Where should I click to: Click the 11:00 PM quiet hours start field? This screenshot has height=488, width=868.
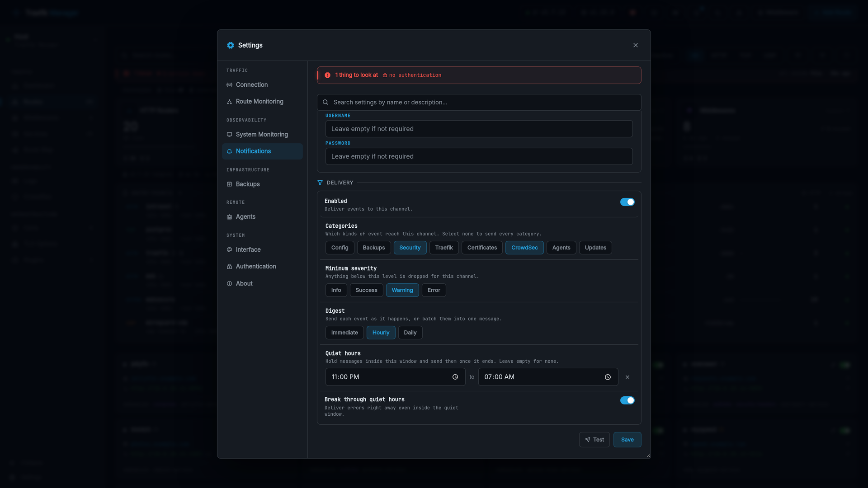pos(395,377)
